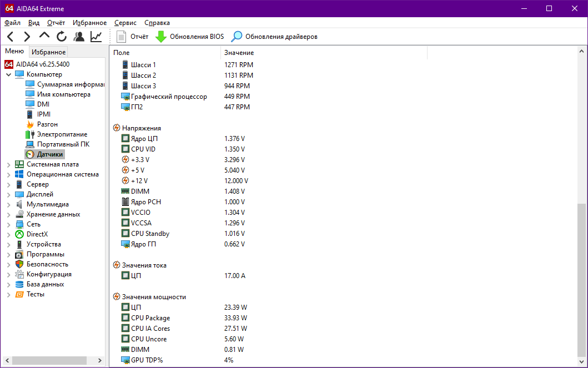Open the Избранное menu in menu bar
Image resolution: width=588 pixels, height=368 pixels.
click(89, 23)
